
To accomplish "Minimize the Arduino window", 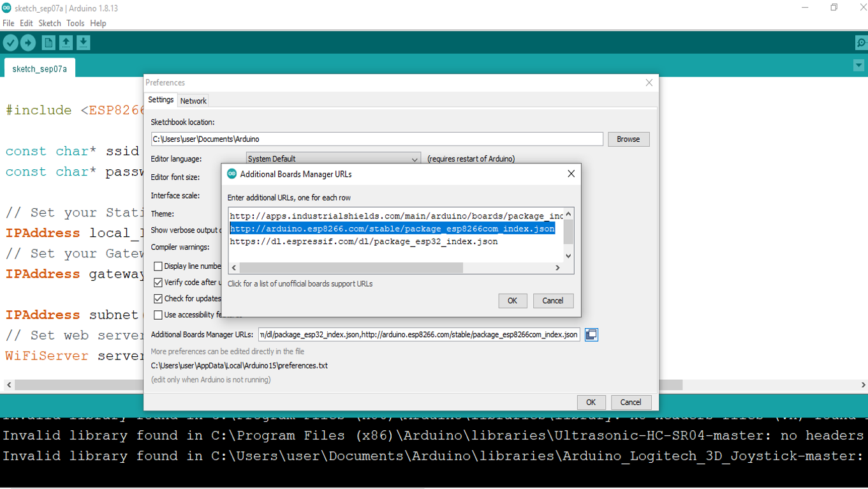I will click(x=805, y=8).
